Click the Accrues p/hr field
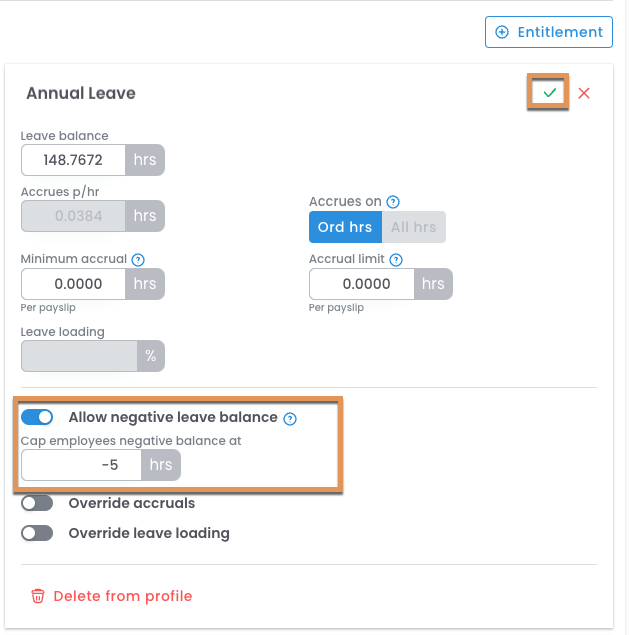The width and height of the screenshot is (629, 635). (74, 216)
